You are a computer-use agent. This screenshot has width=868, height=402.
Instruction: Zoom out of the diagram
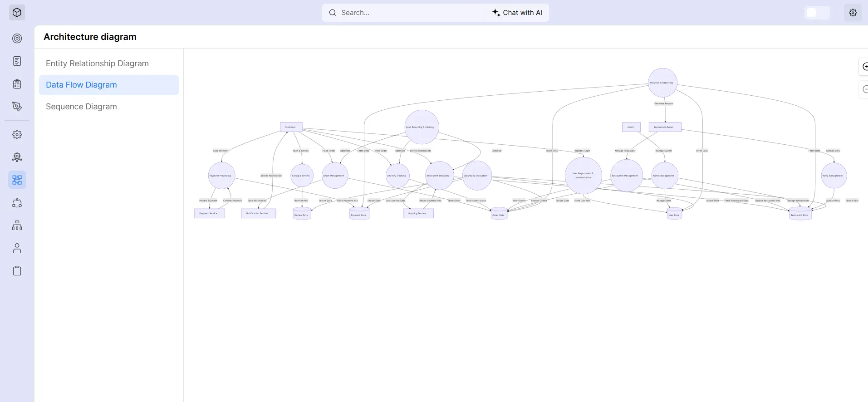(864, 89)
